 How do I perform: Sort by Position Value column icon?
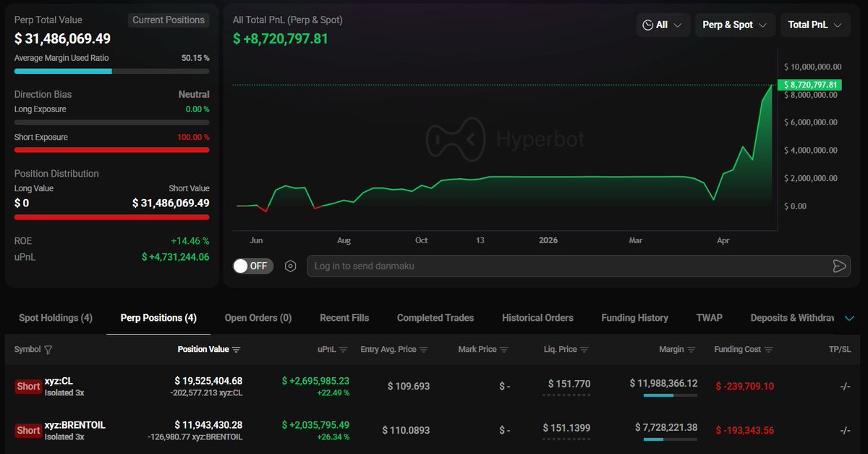click(237, 350)
